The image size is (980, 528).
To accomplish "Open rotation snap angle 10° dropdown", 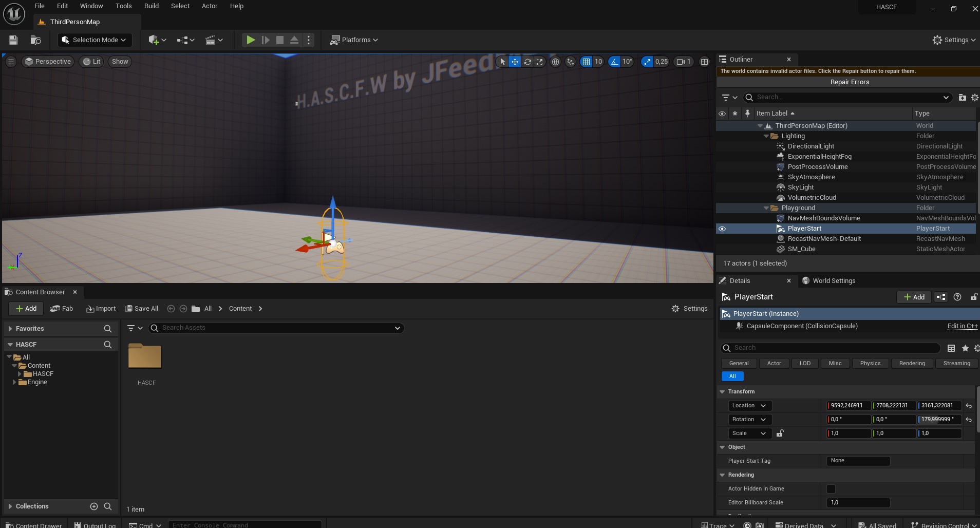I will [627, 62].
